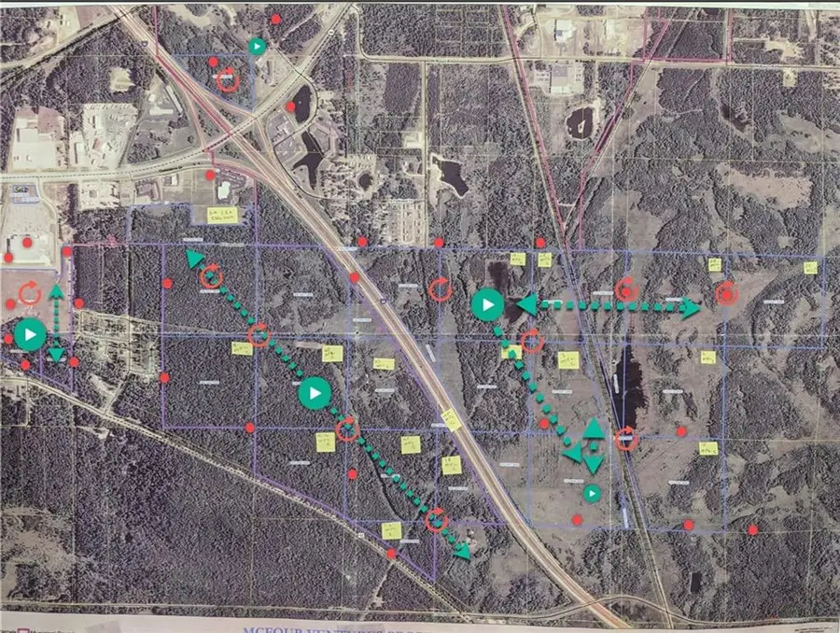Select the yellow note in far upper-right parcel
Viewport: 840px width, 633px height.
pyautogui.click(x=809, y=267)
